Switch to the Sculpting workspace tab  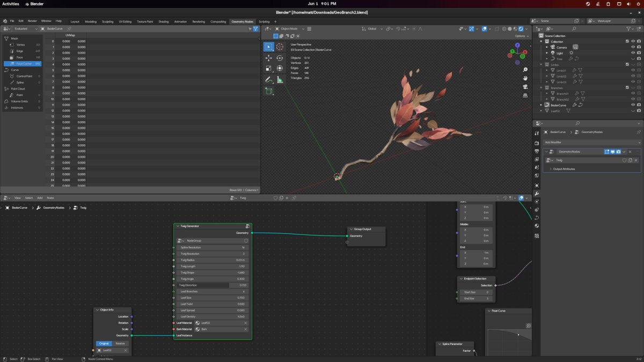[107, 21]
